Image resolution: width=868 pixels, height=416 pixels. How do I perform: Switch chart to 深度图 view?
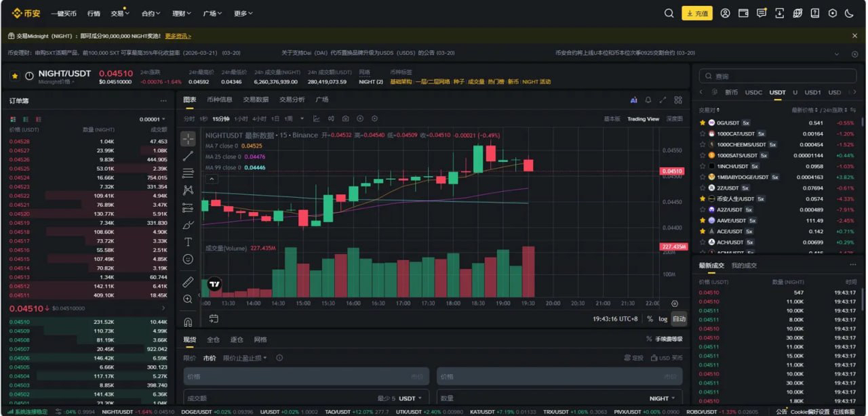pyautogui.click(x=674, y=119)
